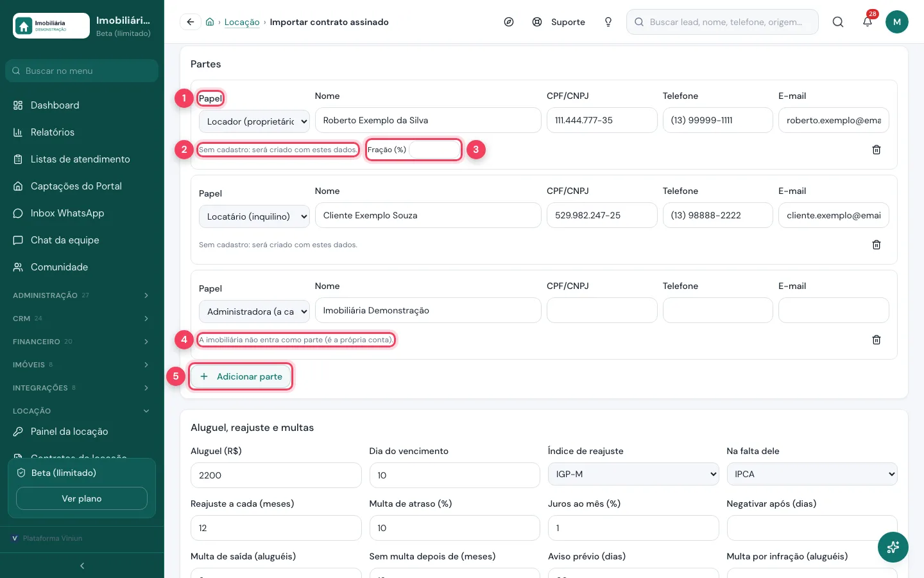Open the Locador (proprietário) role dropdown

[254, 121]
